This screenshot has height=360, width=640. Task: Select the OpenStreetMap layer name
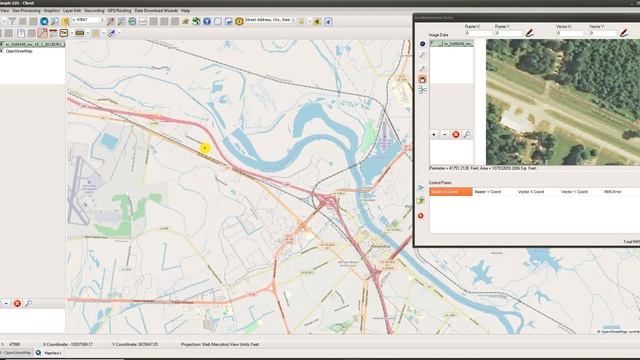pos(19,51)
